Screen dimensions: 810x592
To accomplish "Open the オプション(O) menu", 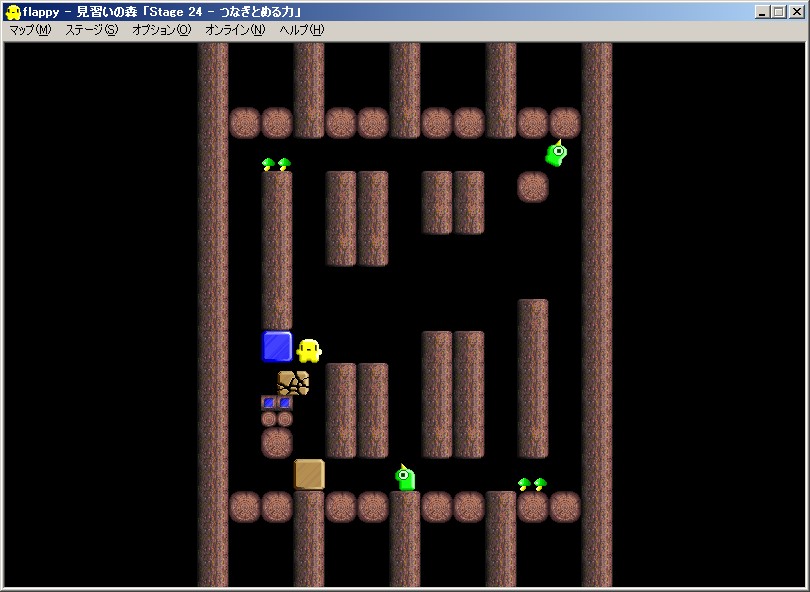I will point(162,30).
